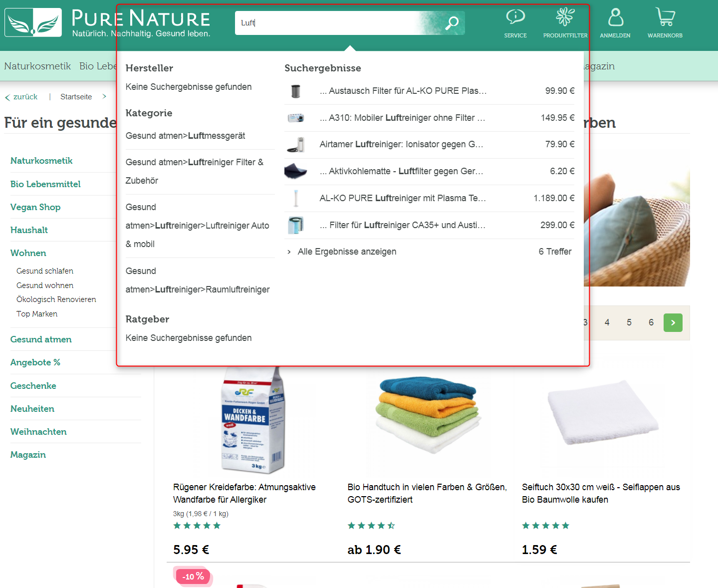
Task: Open Gesund atmen in the sidebar
Action: coord(41,339)
